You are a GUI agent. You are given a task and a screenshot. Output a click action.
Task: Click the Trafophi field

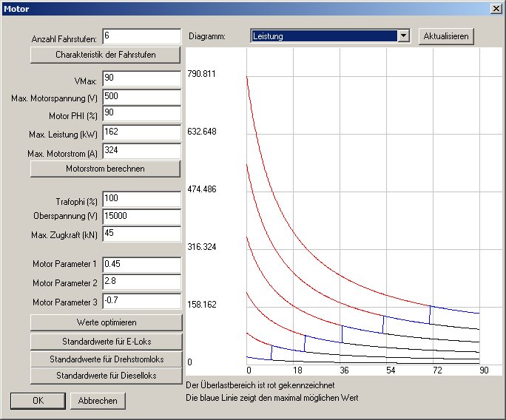142,199
